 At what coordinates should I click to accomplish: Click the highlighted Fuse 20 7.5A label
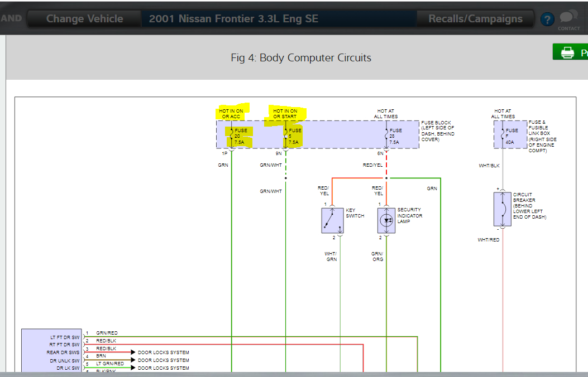(x=240, y=136)
